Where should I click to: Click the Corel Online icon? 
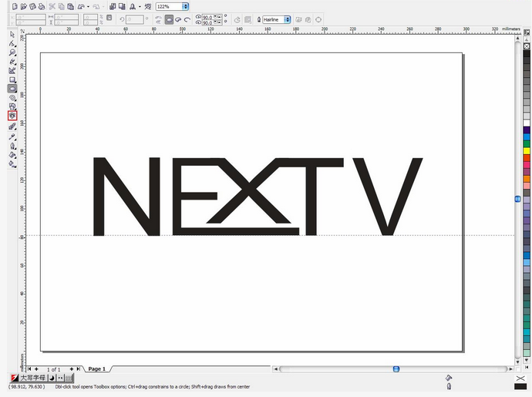click(x=148, y=6)
